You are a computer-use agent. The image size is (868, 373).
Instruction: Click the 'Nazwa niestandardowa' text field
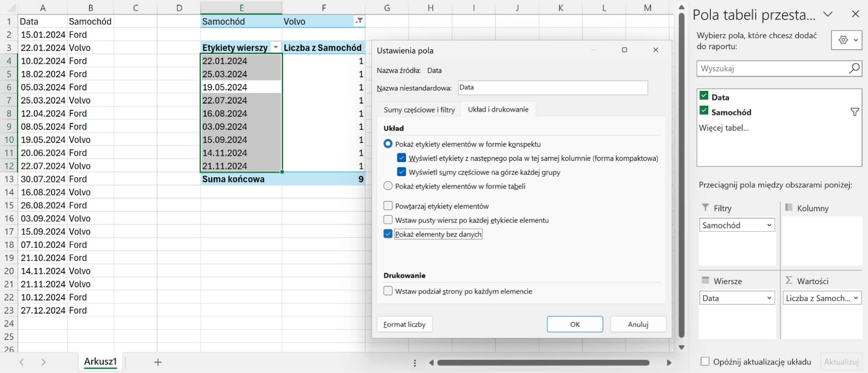pos(552,88)
